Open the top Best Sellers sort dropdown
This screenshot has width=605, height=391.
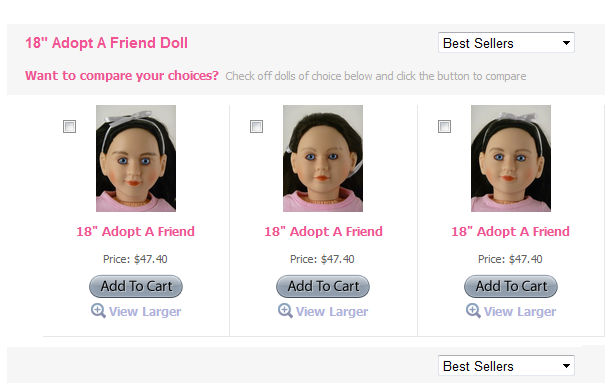[506, 42]
